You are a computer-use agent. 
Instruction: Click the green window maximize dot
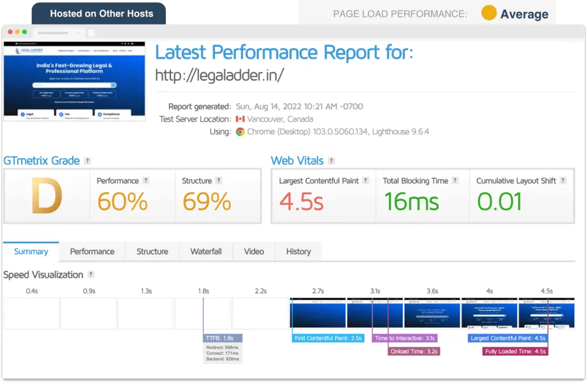pyautogui.click(x=25, y=32)
